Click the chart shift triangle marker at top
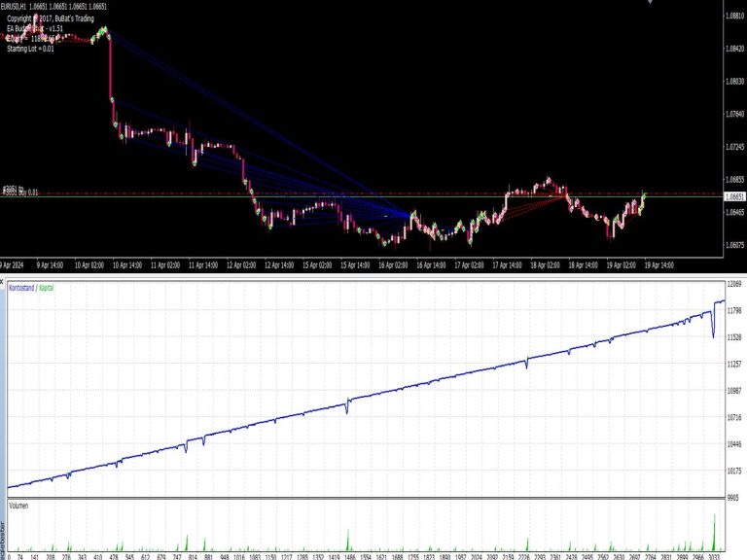This screenshot has width=747, height=560. 650,2
